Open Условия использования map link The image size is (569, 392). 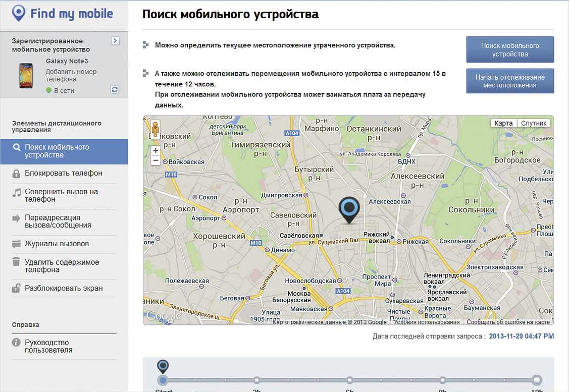point(427,322)
